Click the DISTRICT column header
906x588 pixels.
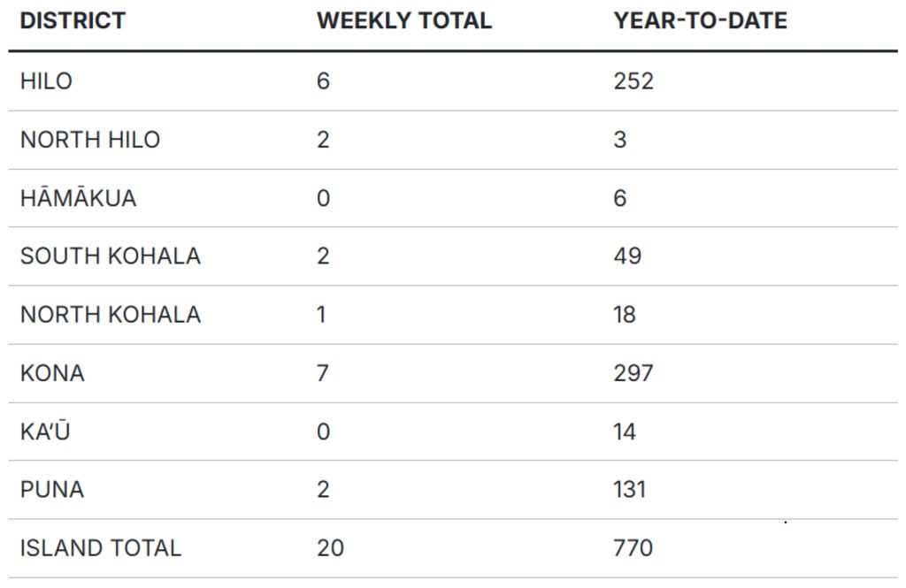pos(73,21)
